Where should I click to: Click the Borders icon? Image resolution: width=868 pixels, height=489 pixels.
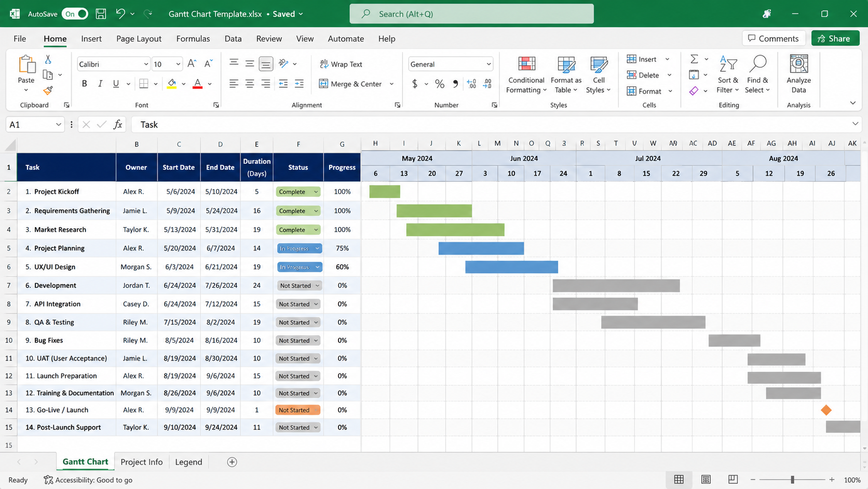[x=144, y=84]
